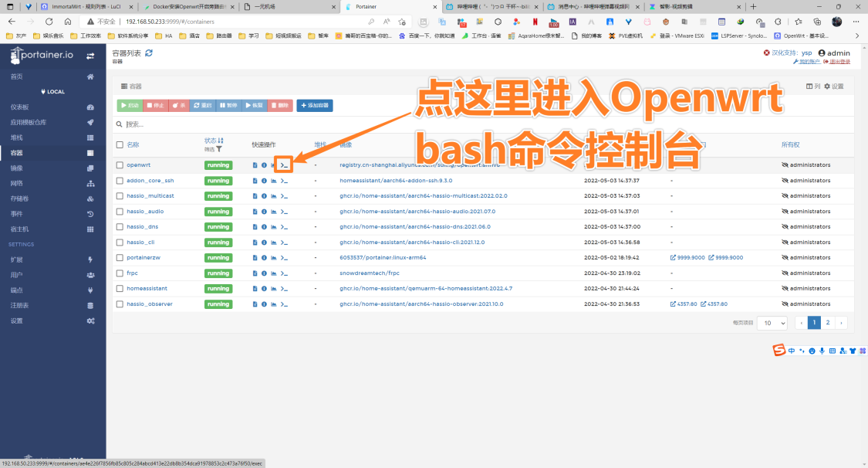Screen dimensions: 868x468
Task: Open the column visibility selector
Action: [813, 86]
